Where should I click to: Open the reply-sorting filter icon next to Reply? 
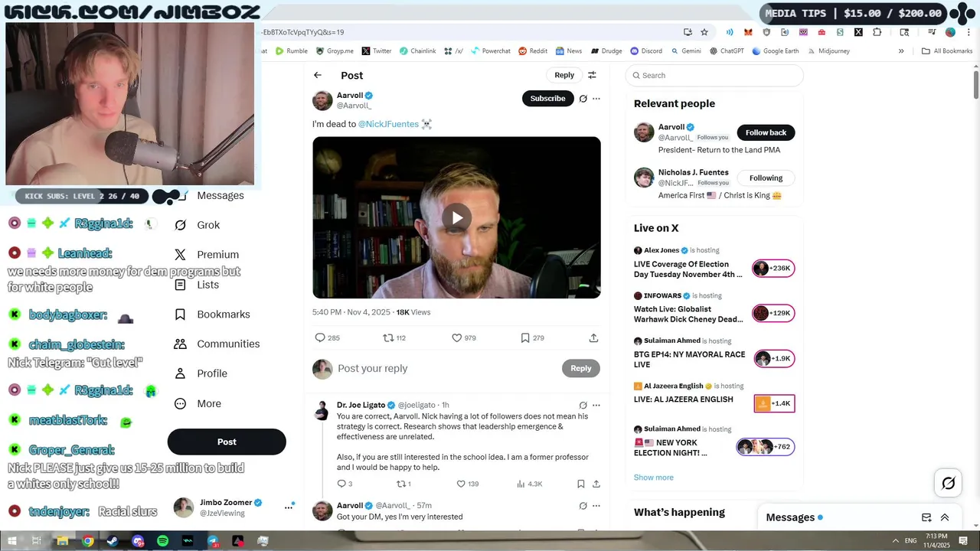tap(592, 75)
